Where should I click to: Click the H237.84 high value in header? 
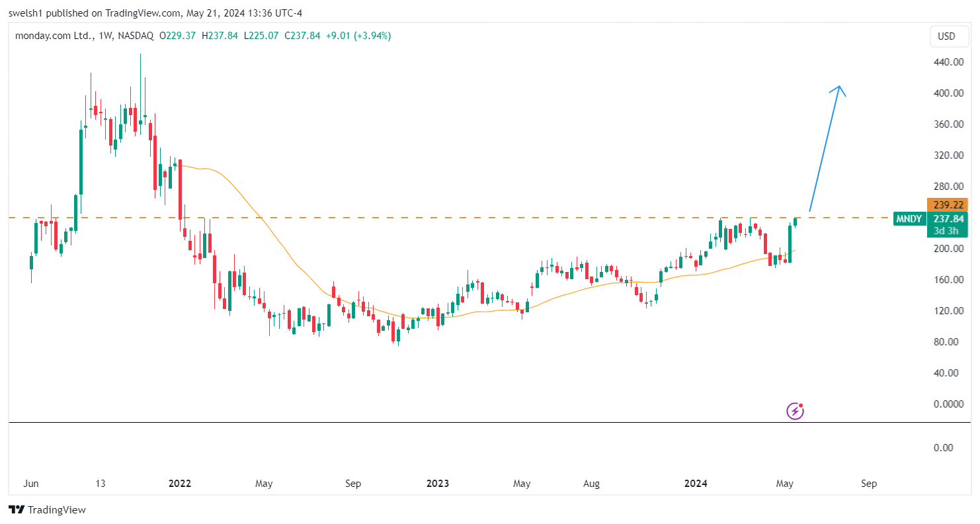(x=220, y=36)
